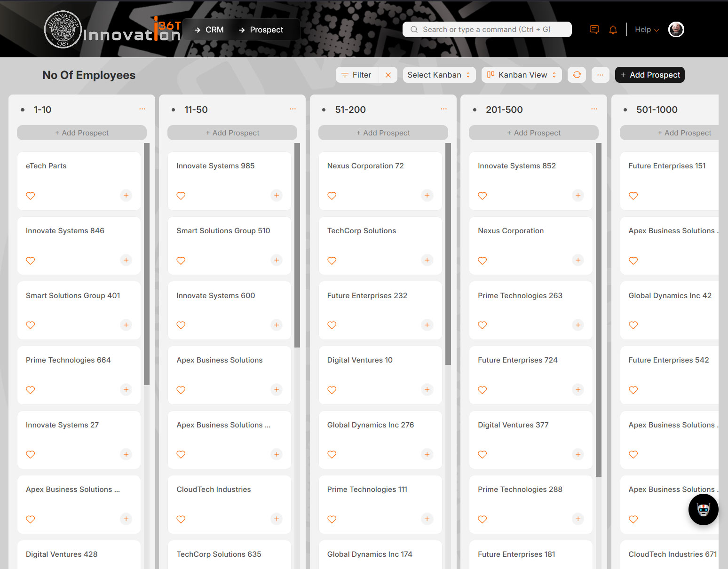Open the notifications bell
The height and width of the screenshot is (569, 728).
click(x=613, y=30)
